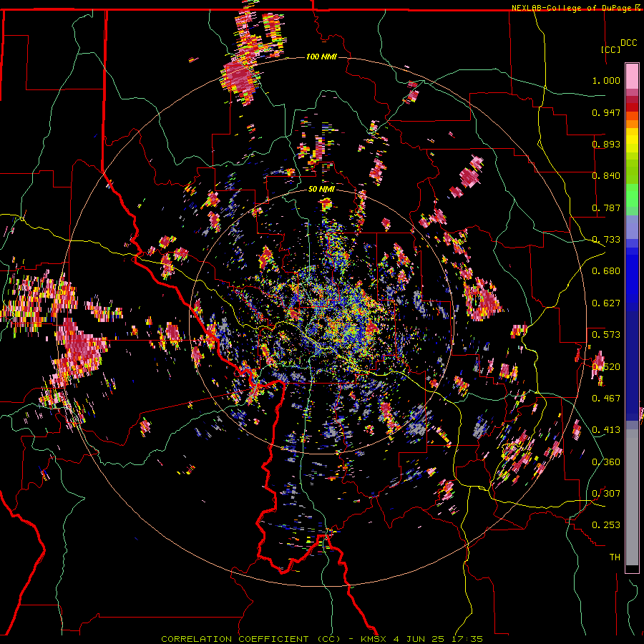Click the 100 NMI range ring label
644x644 pixels.
coord(321,57)
